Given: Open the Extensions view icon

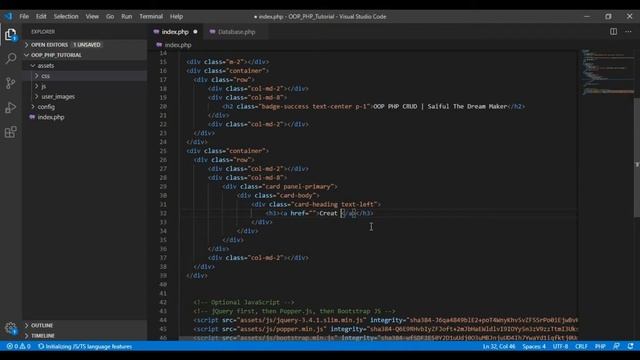Looking at the screenshot, I should tap(11, 132).
